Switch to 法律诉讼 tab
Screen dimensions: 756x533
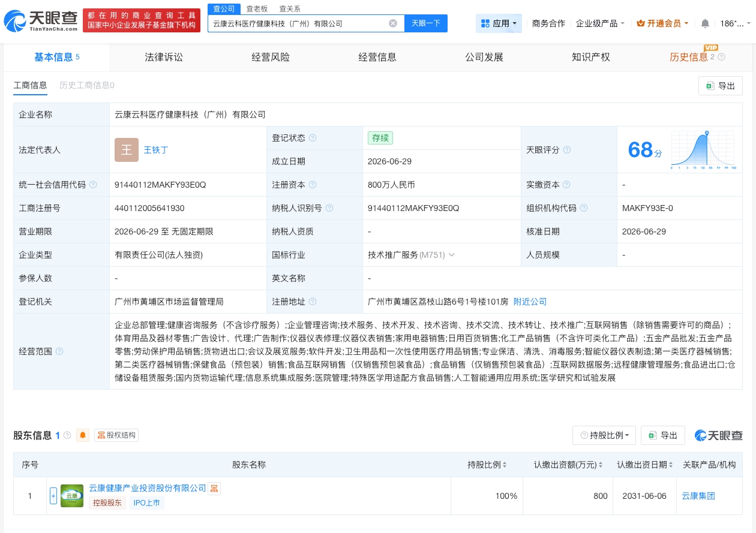pyautogui.click(x=164, y=57)
